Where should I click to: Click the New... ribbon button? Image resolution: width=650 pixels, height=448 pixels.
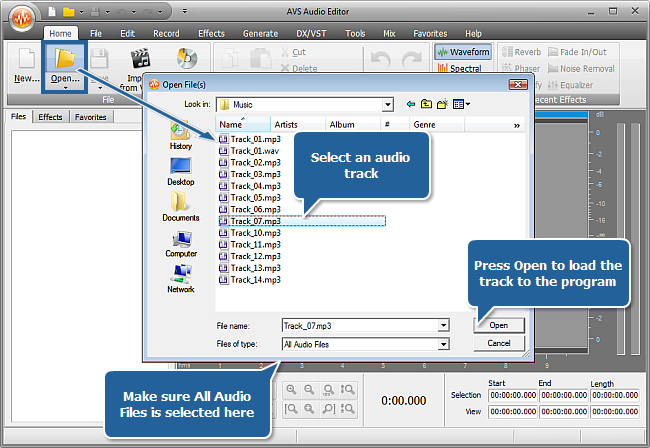point(27,65)
